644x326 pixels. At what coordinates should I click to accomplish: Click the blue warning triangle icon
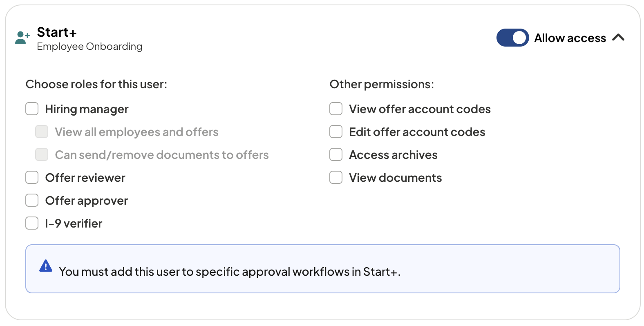point(46,266)
